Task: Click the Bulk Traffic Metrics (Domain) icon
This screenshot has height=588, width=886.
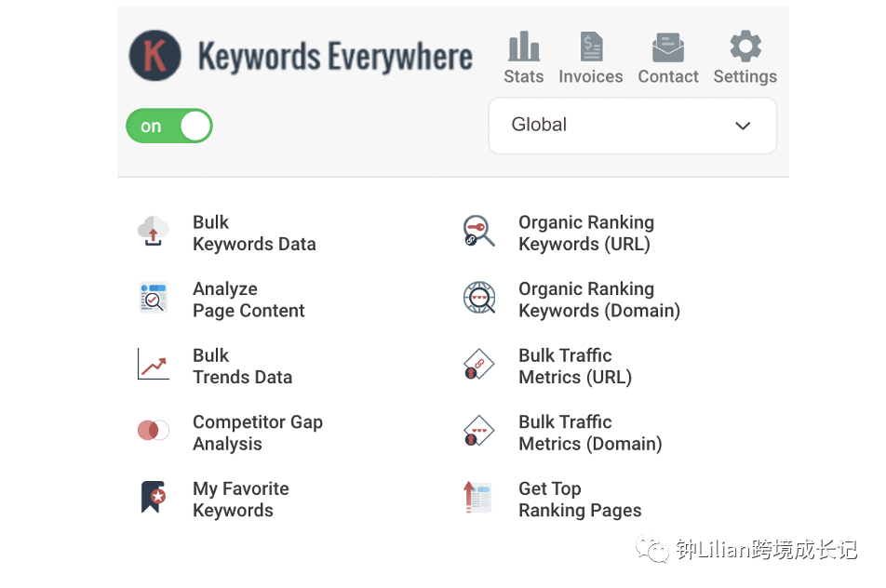Action: 478,431
